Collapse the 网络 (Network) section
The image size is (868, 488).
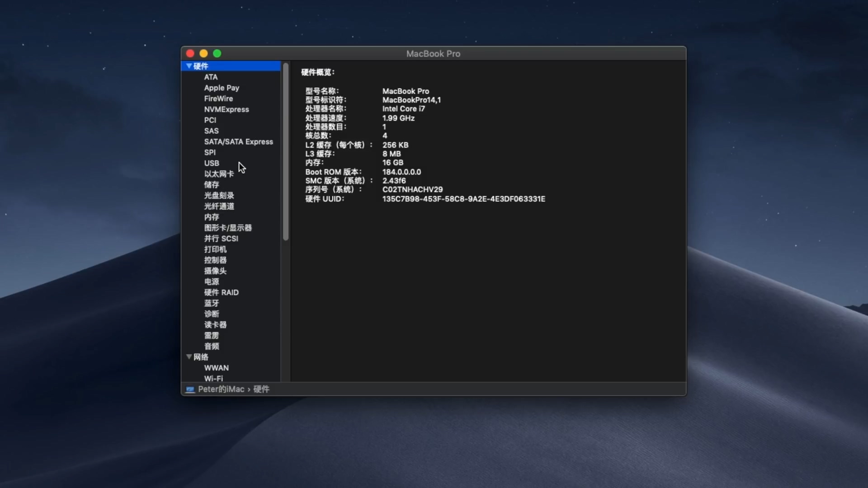pyautogui.click(x=189, y=357)
